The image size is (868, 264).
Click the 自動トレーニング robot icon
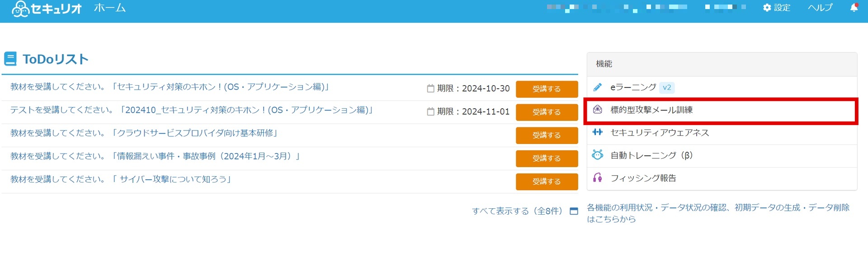click(598, 155)
